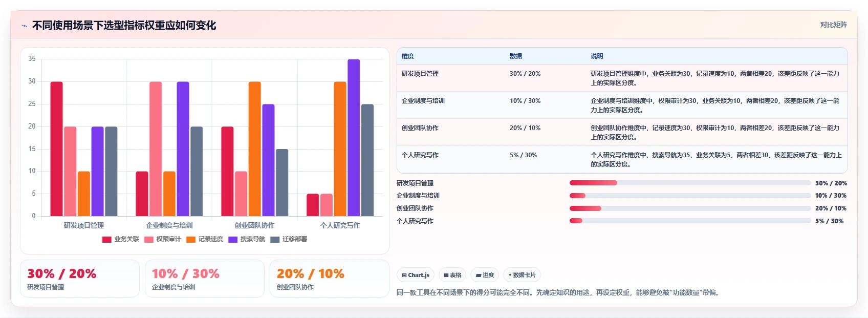Image resolution: width=868 pixels, height=318 pixels.
Task: Click the 研发项目管理 progress bar
Action: pyautogui.click(x=690, y=183)
